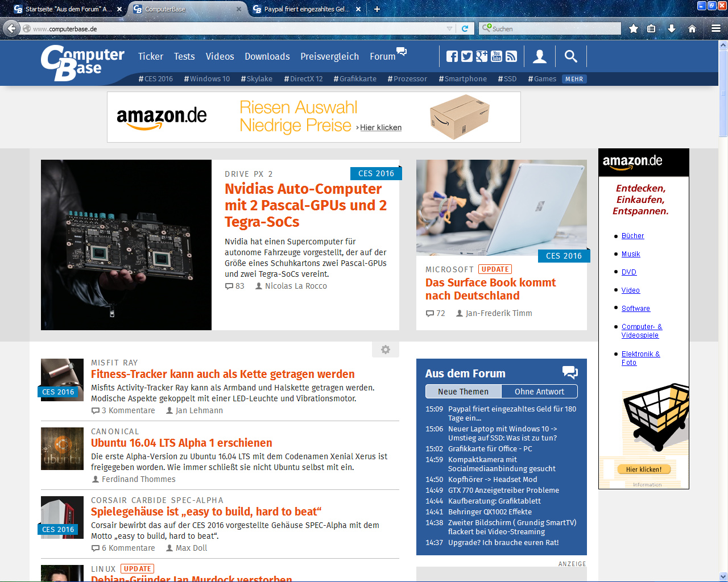728x582 pixels.
Task: Click the browser back arrow button
Action: pos(11,28)
